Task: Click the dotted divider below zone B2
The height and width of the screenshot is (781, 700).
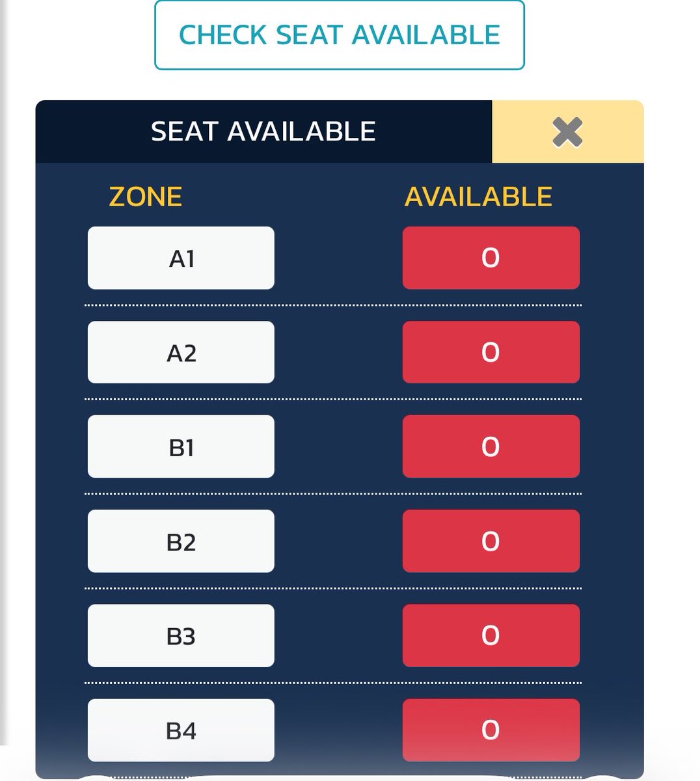Action: tap(333, 588)
